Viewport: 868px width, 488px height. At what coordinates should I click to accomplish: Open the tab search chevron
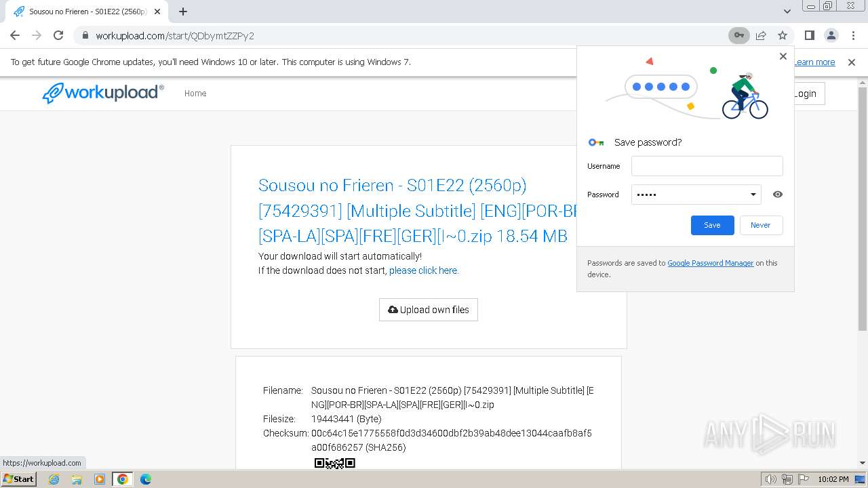[787, 12]
